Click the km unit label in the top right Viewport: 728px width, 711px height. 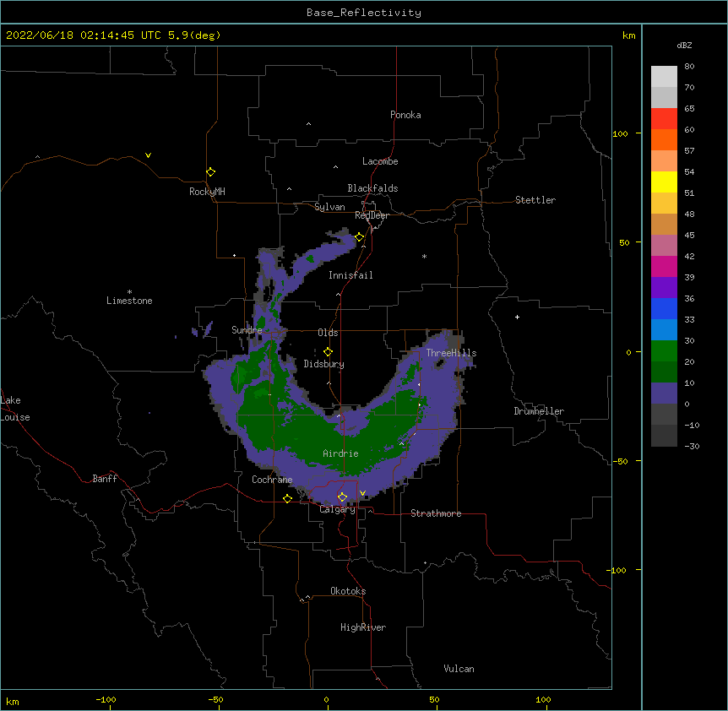629,35
